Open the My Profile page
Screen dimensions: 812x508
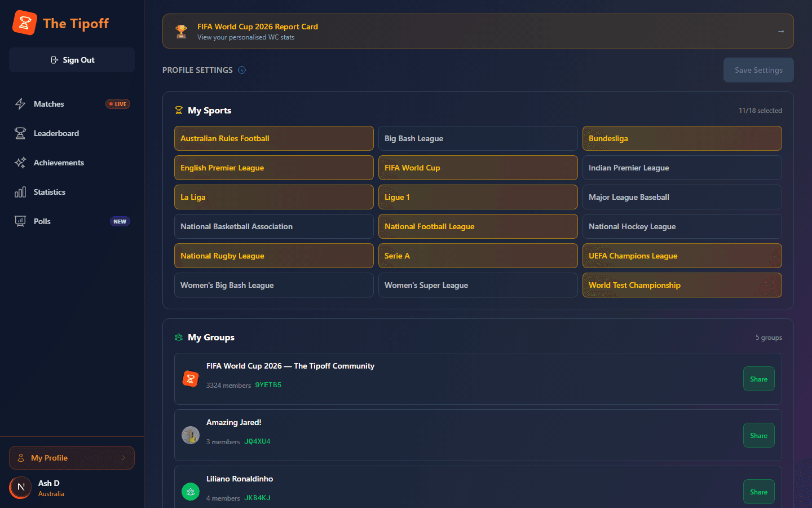[72, 458]
